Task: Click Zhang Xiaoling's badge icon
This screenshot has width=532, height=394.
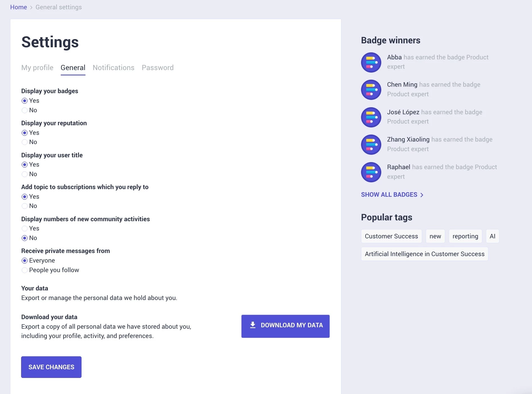Action: [x=371, y=144]
